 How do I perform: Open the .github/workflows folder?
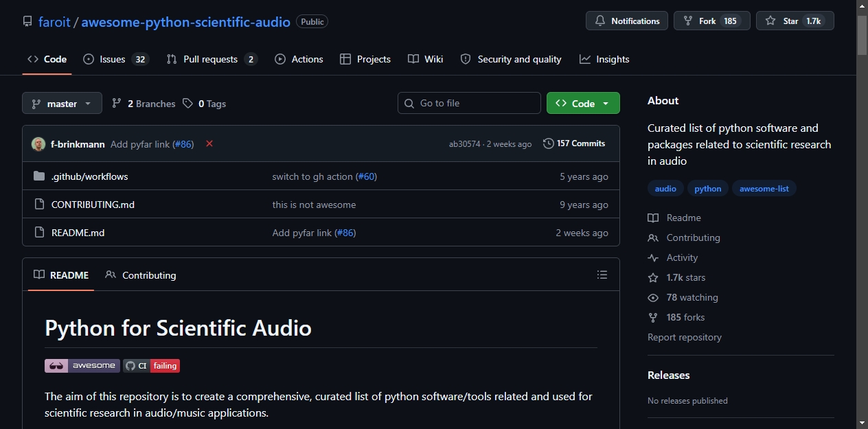[90, 176]
